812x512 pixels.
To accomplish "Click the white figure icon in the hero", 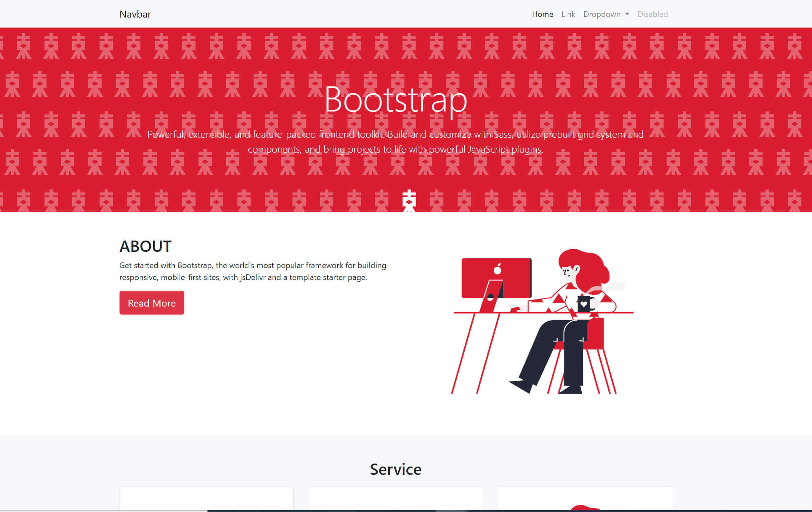I will (409, 200).
